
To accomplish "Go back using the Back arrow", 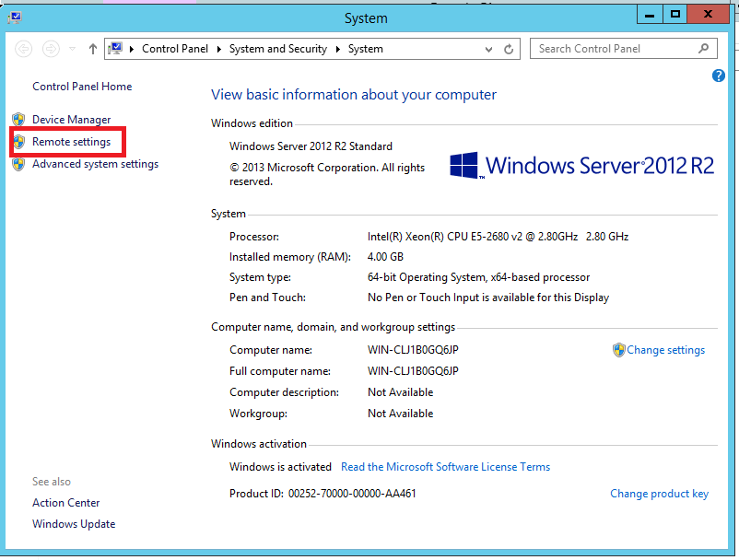I will 24,49.
